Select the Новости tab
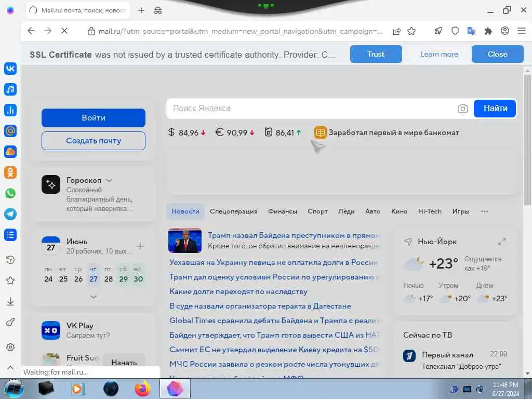 (x=185, y=211)
